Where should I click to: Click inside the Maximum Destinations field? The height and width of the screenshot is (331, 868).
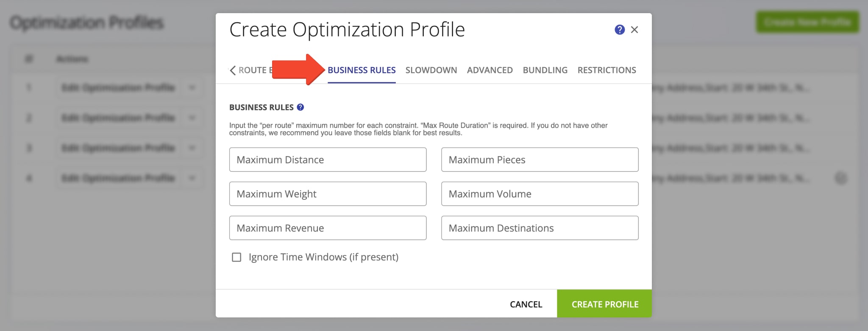pos(540,228)
